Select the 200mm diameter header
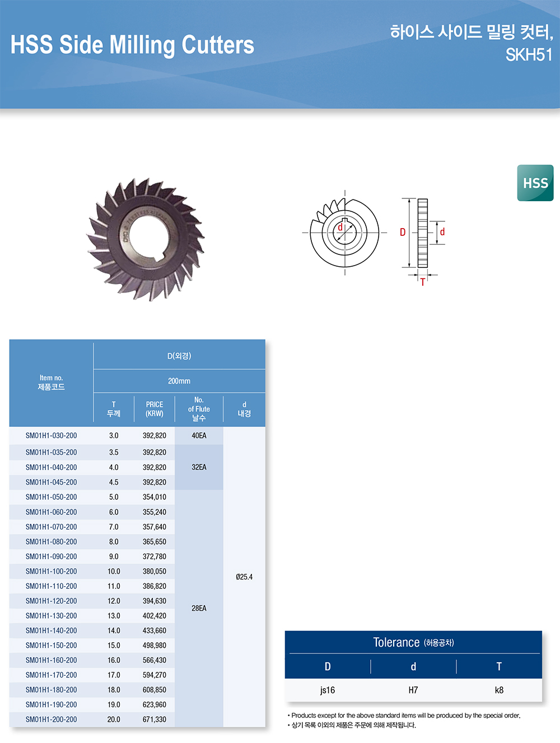 [179, 381]
